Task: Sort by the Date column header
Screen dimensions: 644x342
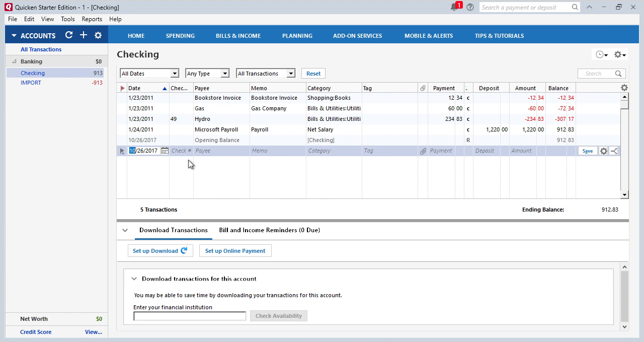Action: tap(148, 88)
